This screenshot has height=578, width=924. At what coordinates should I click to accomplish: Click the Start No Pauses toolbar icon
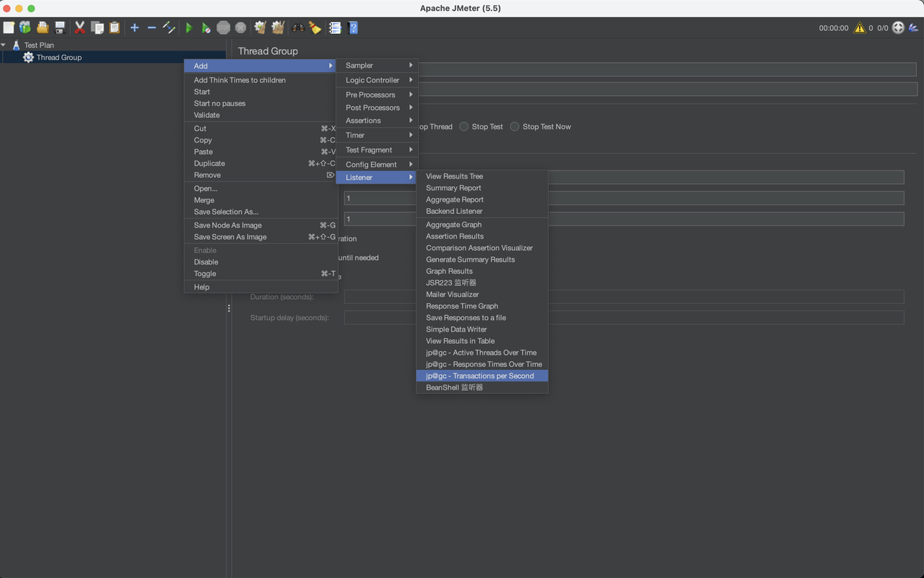pyautogui.click(x=206, y=27)
